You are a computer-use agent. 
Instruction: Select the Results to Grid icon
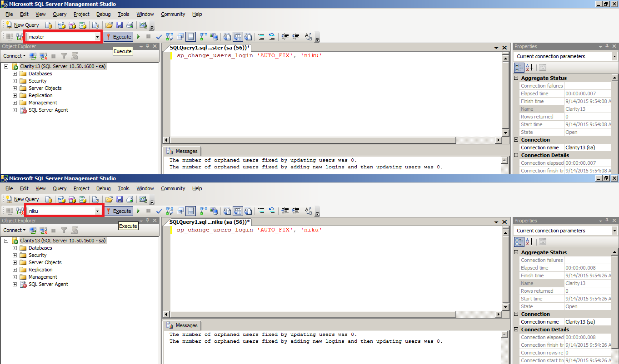[238, 37]
